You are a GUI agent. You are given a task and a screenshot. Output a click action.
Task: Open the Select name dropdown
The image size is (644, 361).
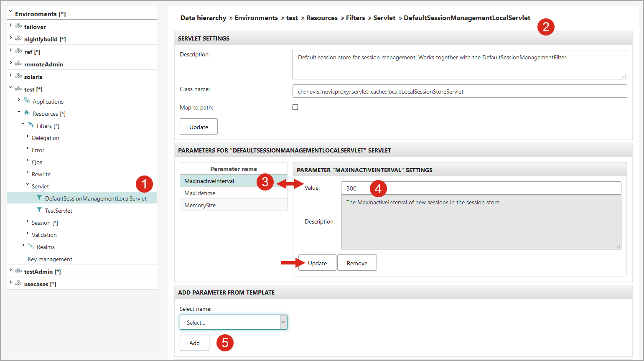234,322
